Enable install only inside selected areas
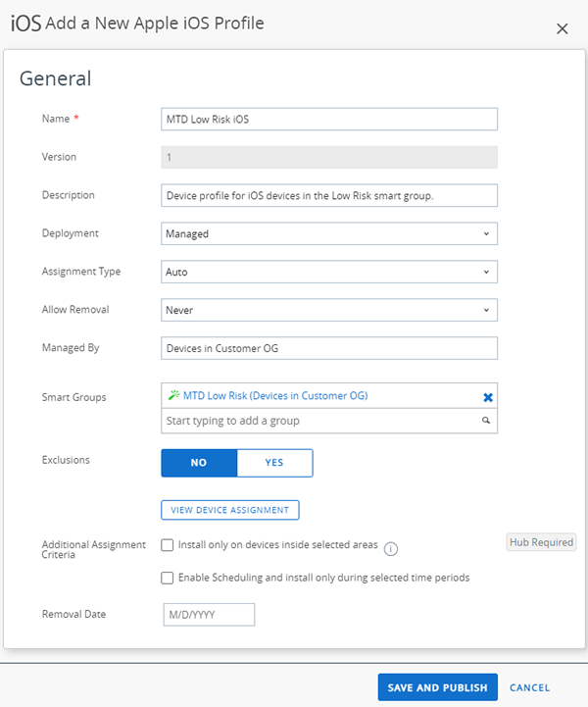 click(x=168, y=545)
